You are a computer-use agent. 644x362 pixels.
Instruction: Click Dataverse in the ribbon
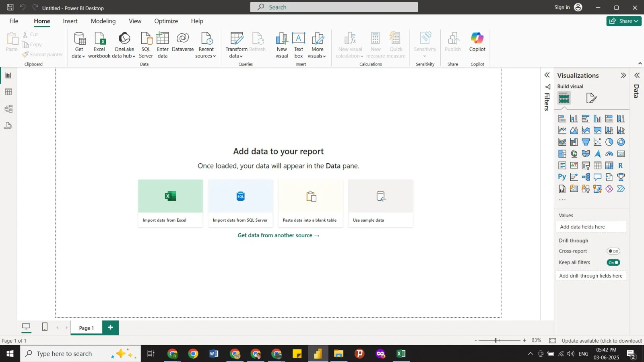pyautogui.click(x=183, y=42)
